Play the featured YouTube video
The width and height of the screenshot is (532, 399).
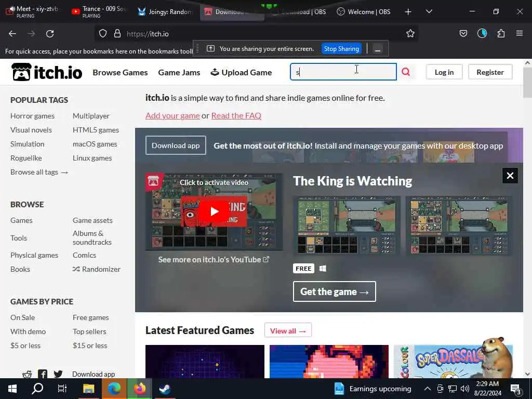(x=214, y=211)
